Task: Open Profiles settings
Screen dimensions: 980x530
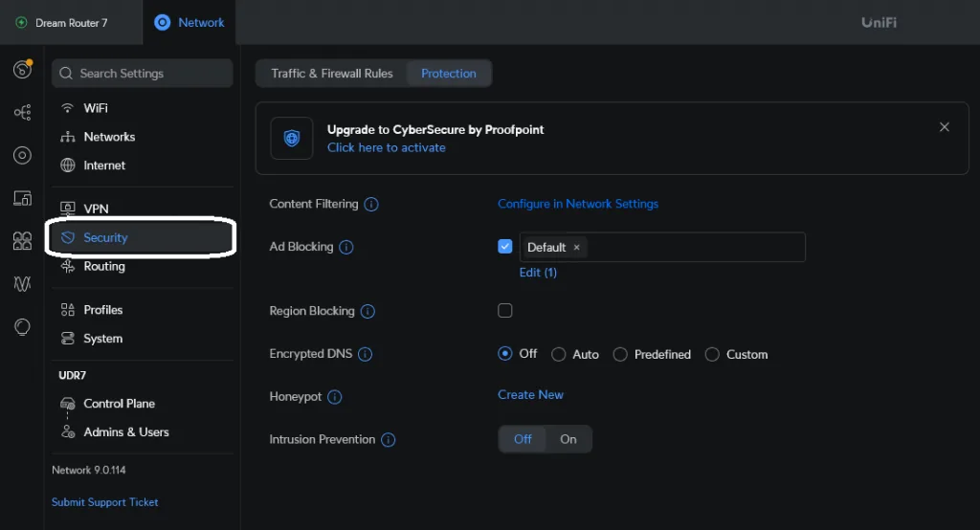Action: (142, 310)
